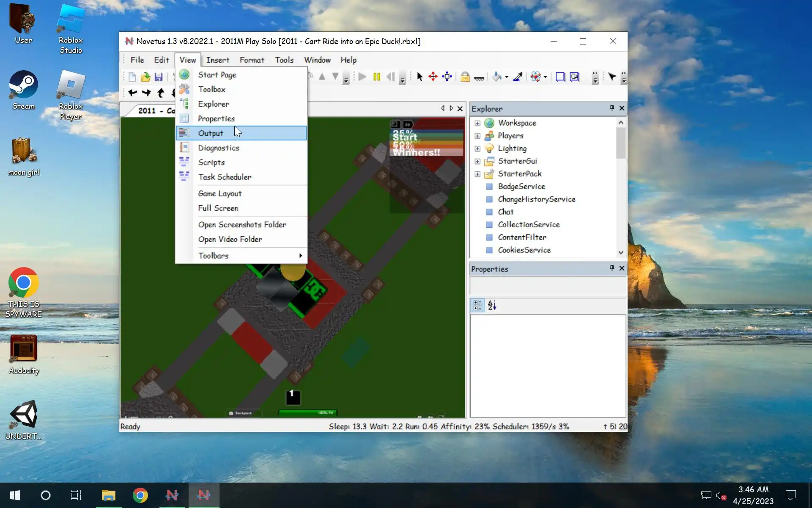Open the paint bucket color dropdown arrow
This screenshot has width=812, height=508.
point(507,77)
